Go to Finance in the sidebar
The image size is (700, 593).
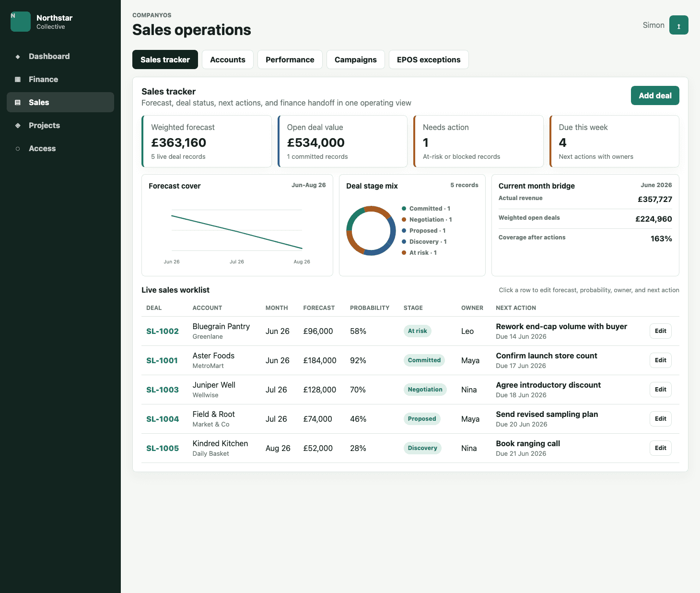[x=60, y=79]
